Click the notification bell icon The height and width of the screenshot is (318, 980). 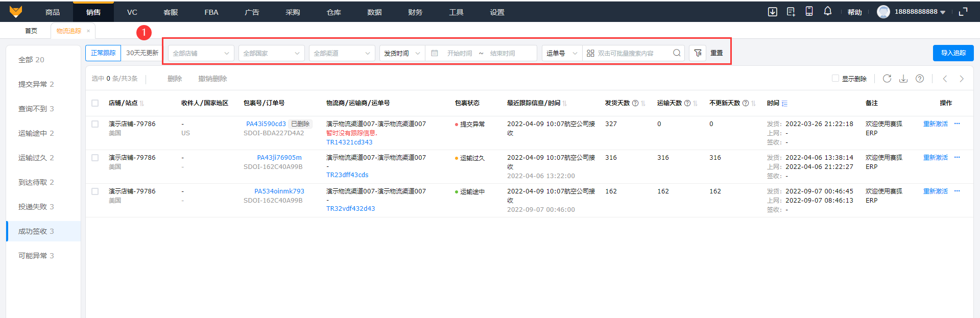[827, 11]
